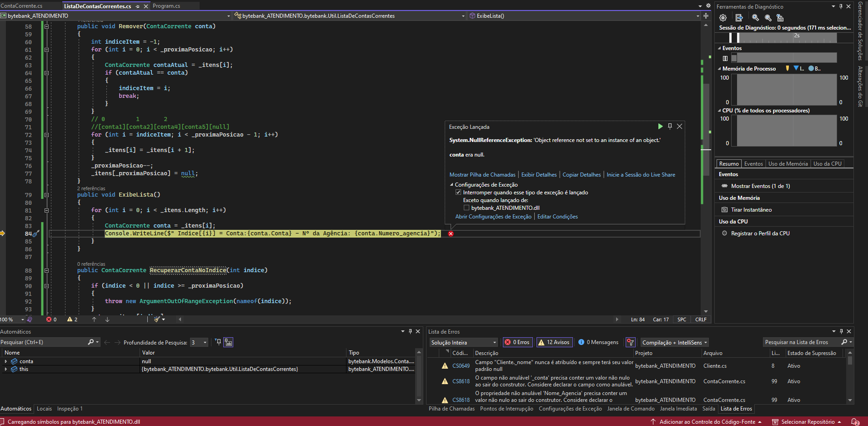The width and height of the screenshot is (868, 426).
Task: Click the error list filter funnel icon
Action: [x=630, y=342]
